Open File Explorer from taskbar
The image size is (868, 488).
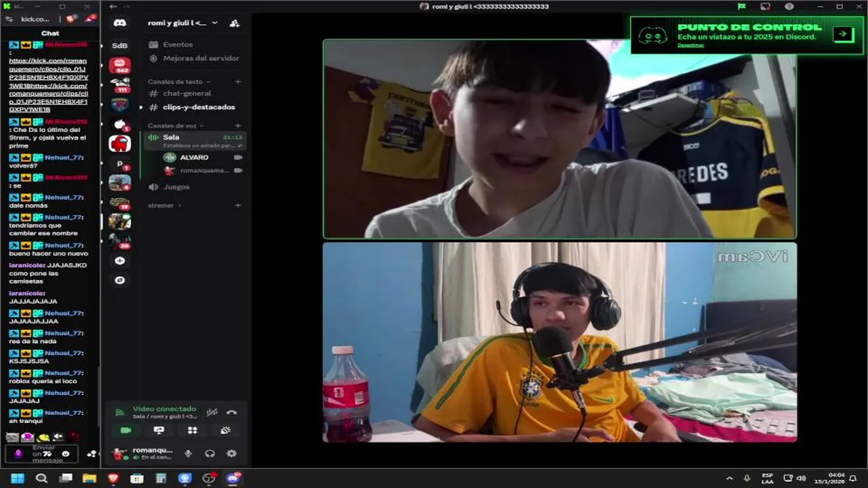pos(90,479)
